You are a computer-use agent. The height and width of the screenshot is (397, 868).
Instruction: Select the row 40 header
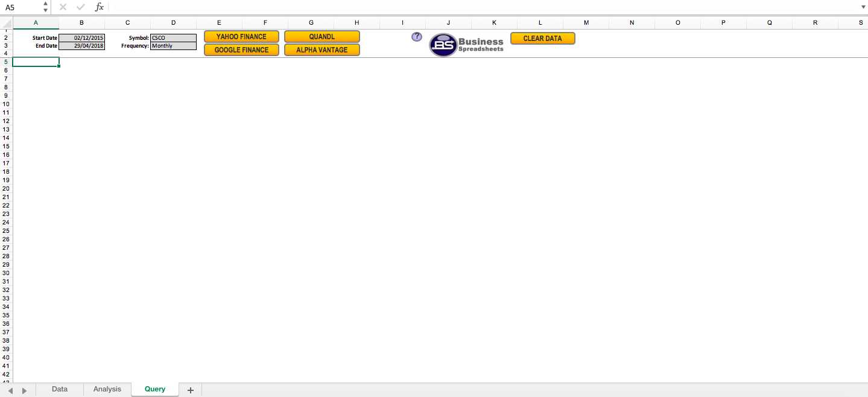pos(6,357)
